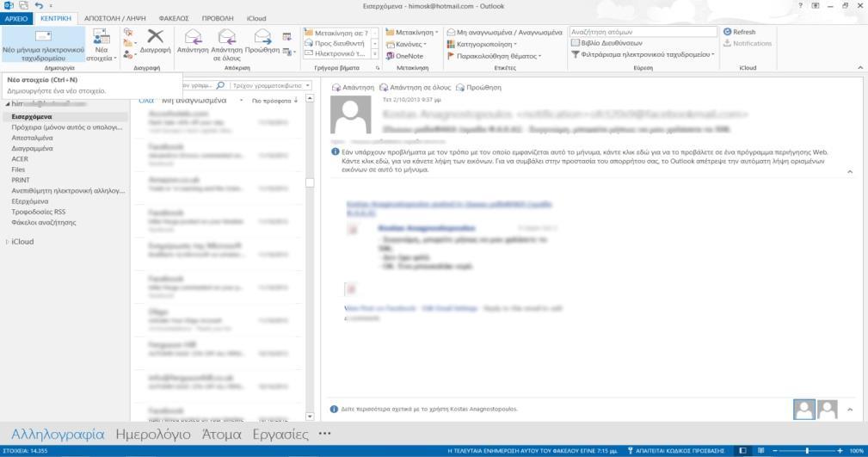
Task: Click the navigation more options ellipsis
Action: click(324, 434)
